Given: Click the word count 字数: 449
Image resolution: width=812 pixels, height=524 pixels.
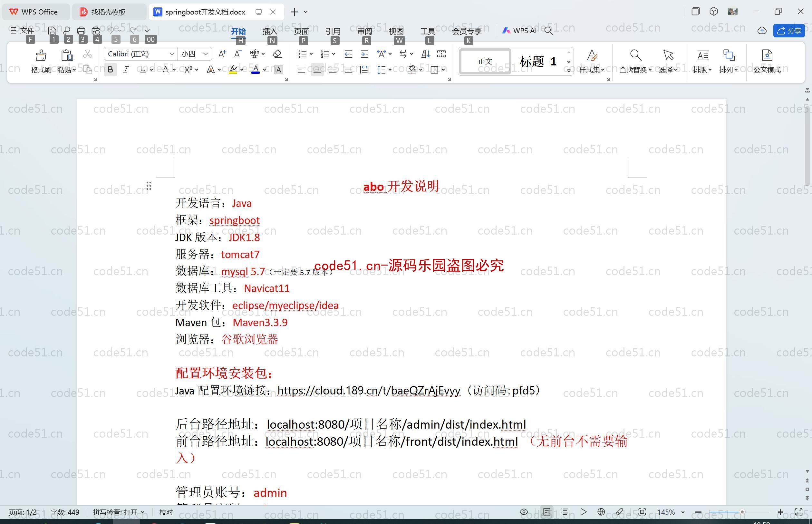Looking at the screenshot, I should pyautogui.click(x=65, y=512).
